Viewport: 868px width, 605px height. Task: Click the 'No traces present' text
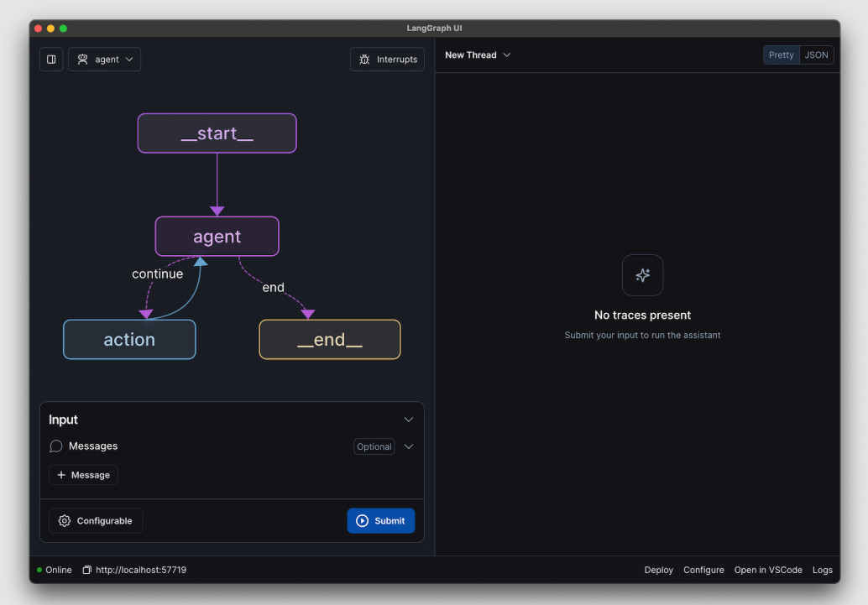[642, 315]
